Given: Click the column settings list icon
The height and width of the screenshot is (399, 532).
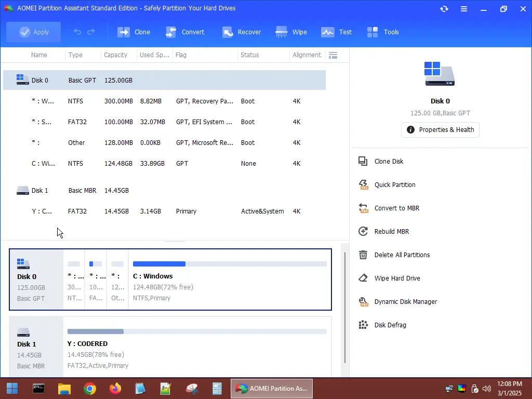Looking at the screenshot, I should (333, 55).
